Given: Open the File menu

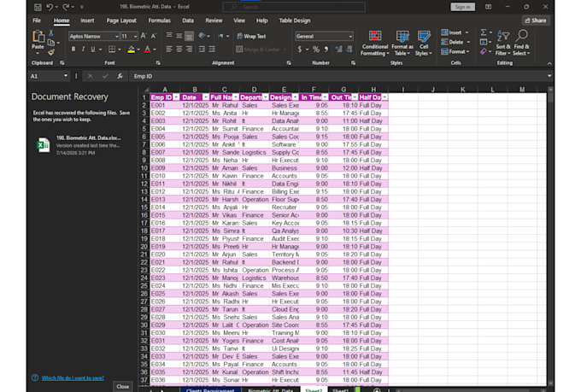Looking at the screenshot, I should [37, 20].
